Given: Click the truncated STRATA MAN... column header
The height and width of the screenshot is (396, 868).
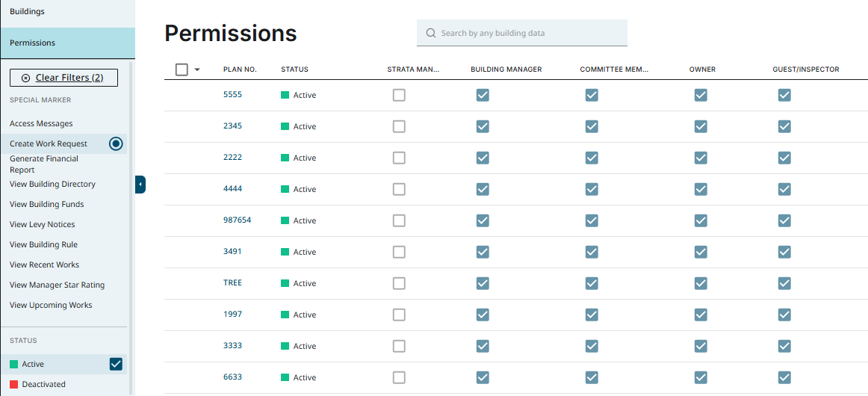Looking at the screenshot, I should [x=413, y=69].
